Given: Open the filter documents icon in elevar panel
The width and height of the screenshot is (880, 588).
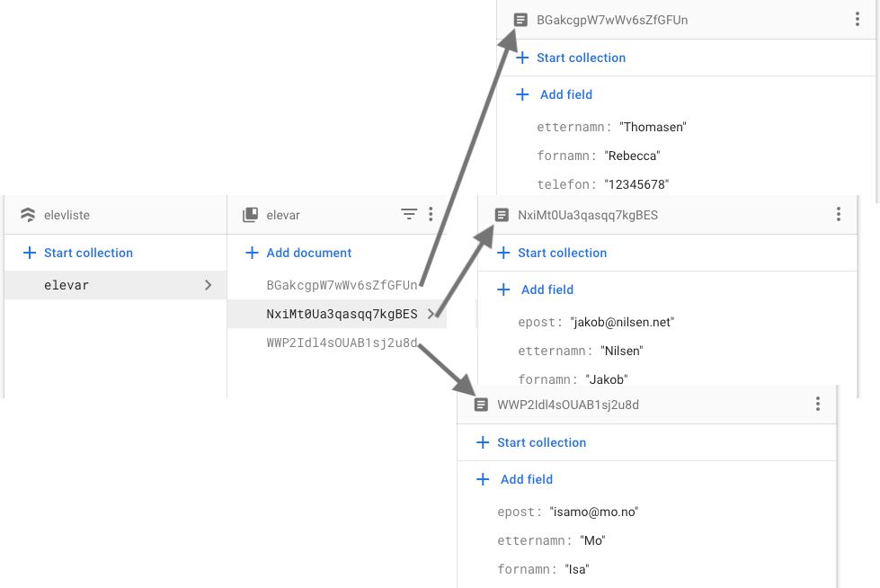Looking at the screenshot, I should [x=410, y=214].
